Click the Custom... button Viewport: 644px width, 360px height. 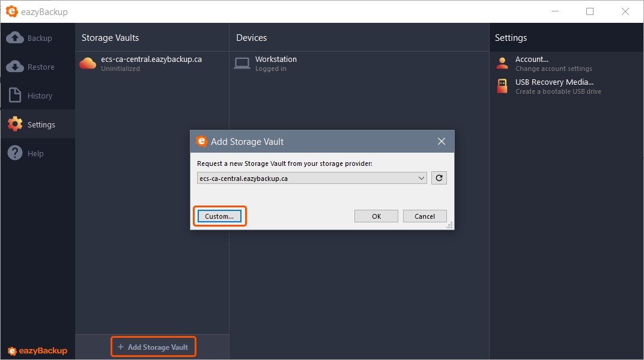coord(219,216)
